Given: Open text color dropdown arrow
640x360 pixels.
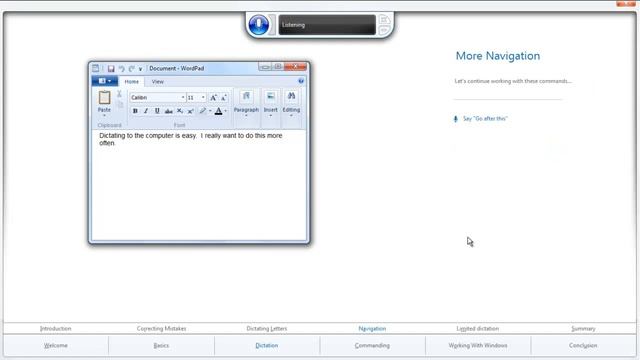Looking at the screenshot, I should (x=226, y=111).
